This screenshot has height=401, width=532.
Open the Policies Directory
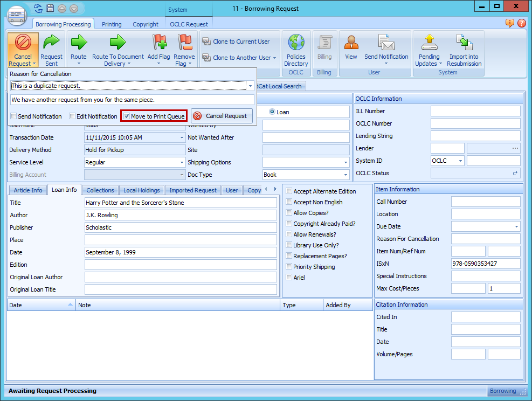click(296, 49)
